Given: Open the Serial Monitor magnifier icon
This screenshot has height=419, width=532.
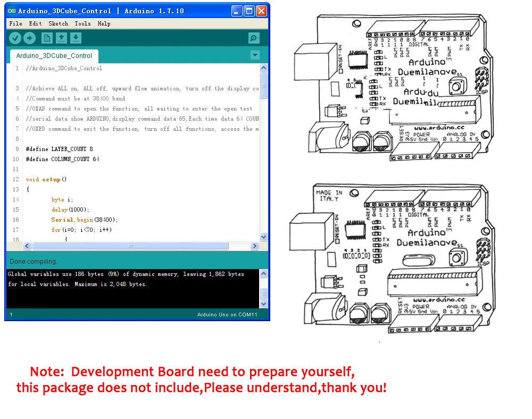Looking at the screenshot, I should tap(254, 38).
